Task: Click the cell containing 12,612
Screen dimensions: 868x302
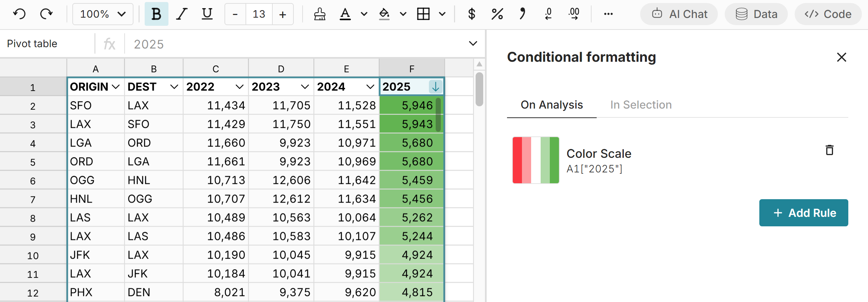Action: [281, 199]
